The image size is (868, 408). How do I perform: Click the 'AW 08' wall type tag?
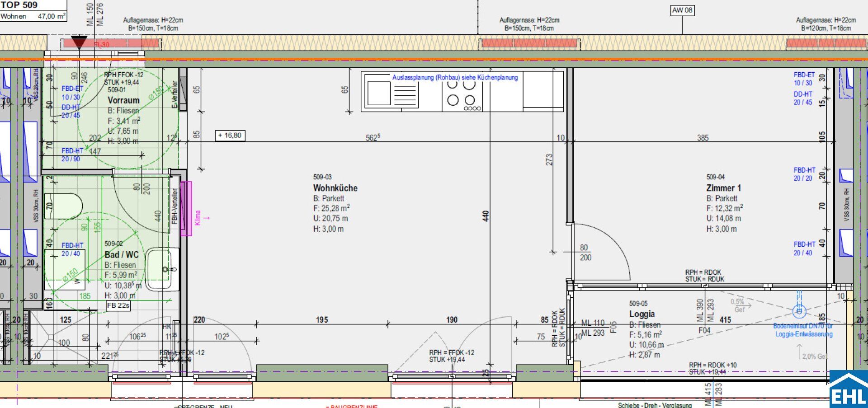coord(682,10)
